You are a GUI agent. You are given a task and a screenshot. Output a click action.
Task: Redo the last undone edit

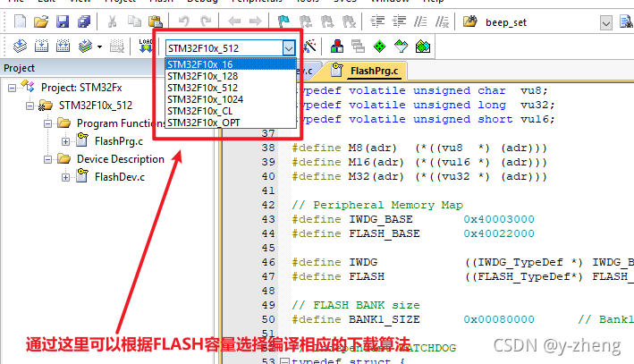click(206, 21)
